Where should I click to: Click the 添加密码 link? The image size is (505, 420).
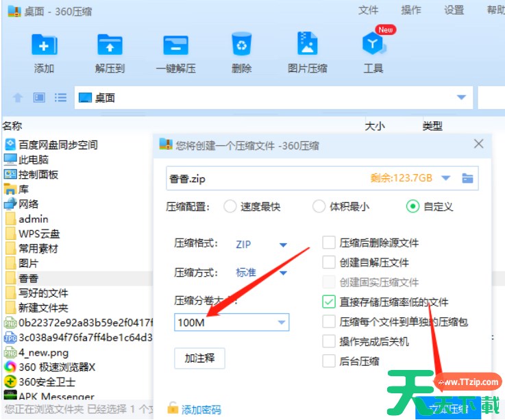pos(201,409)
